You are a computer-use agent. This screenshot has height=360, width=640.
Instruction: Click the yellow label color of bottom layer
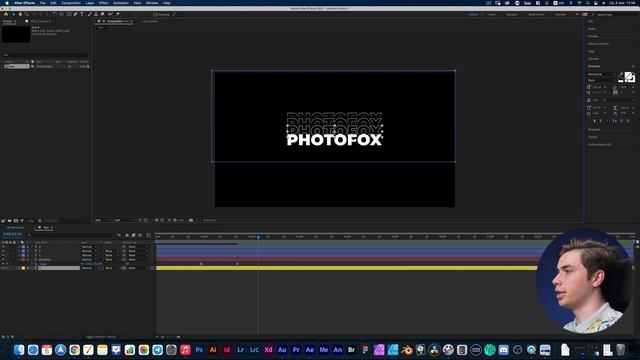23,268
